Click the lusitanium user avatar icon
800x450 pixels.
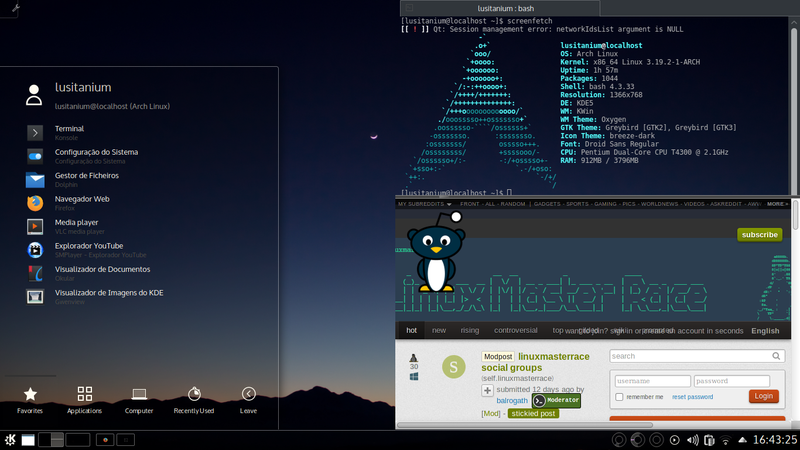[x=34, y=95]
